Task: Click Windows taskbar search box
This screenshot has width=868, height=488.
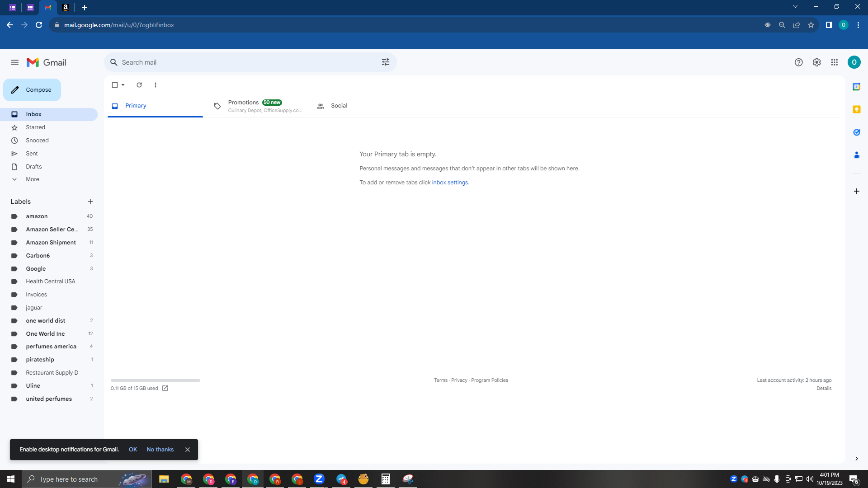Action: (87, 479)
